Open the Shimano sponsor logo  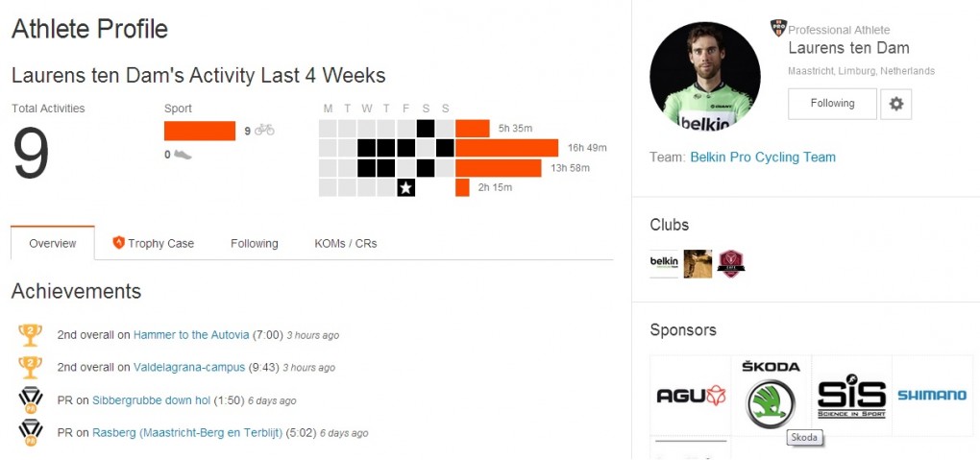pyautogui.click(x=932, y=396)
